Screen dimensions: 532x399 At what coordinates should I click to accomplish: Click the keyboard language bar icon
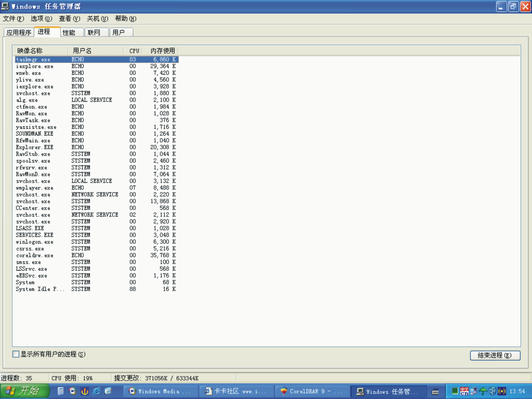pyautogui.click(x=435, y=392)
